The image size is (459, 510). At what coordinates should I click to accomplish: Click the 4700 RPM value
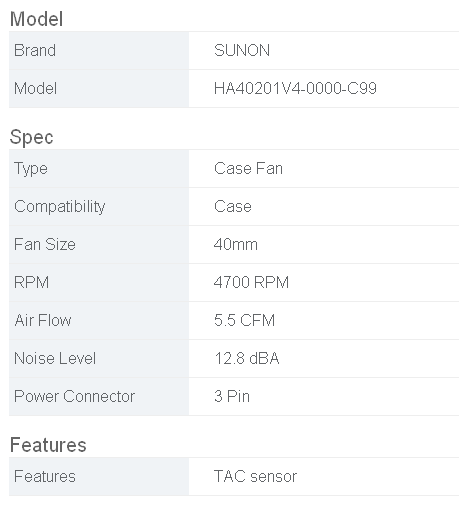coord(251,283)
